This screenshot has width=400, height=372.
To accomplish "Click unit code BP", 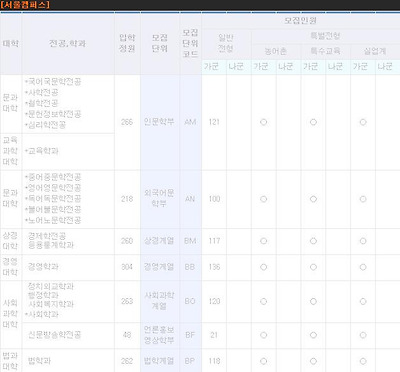I will pos(190,361).
